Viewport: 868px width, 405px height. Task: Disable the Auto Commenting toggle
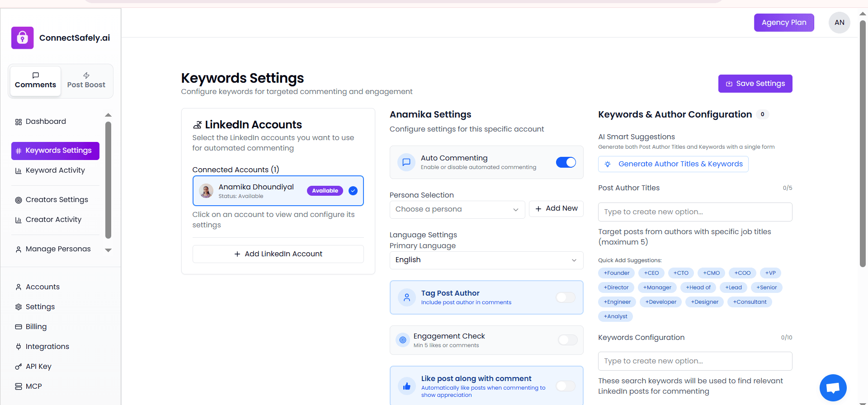(566, 162)
